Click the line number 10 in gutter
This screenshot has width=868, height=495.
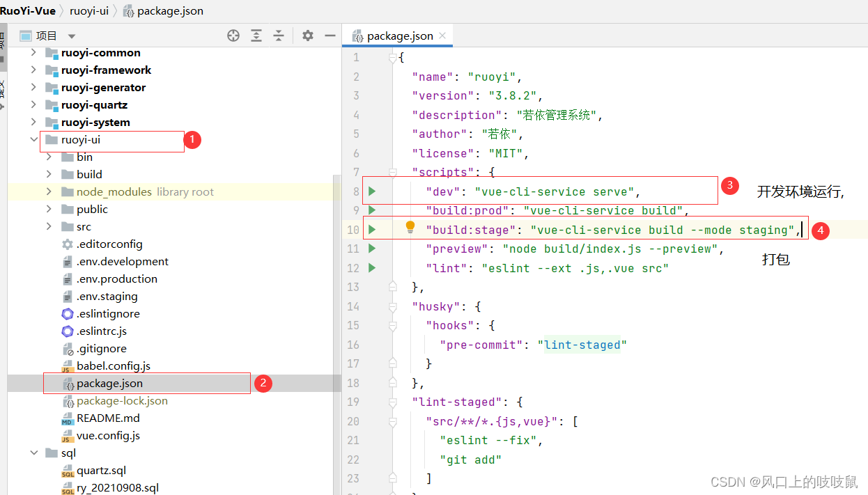coord(353,230)
